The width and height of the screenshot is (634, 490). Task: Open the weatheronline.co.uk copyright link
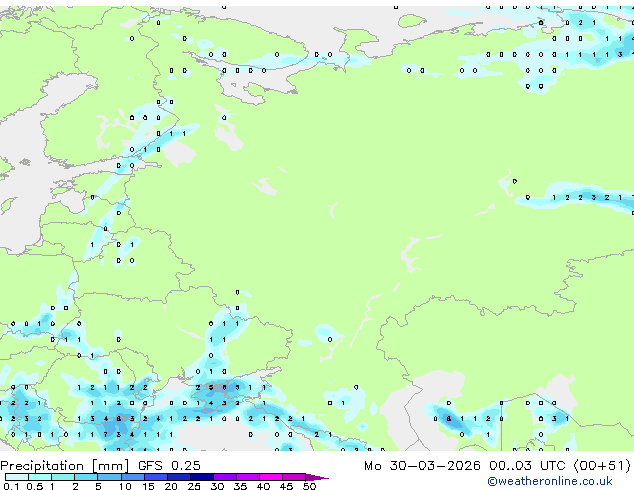pyautogui.click(x=550, y=481)
